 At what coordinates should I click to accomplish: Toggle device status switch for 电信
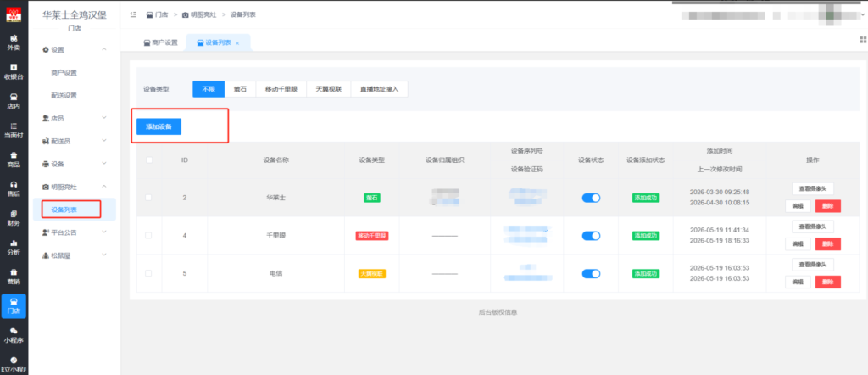(x=591, y=273)
